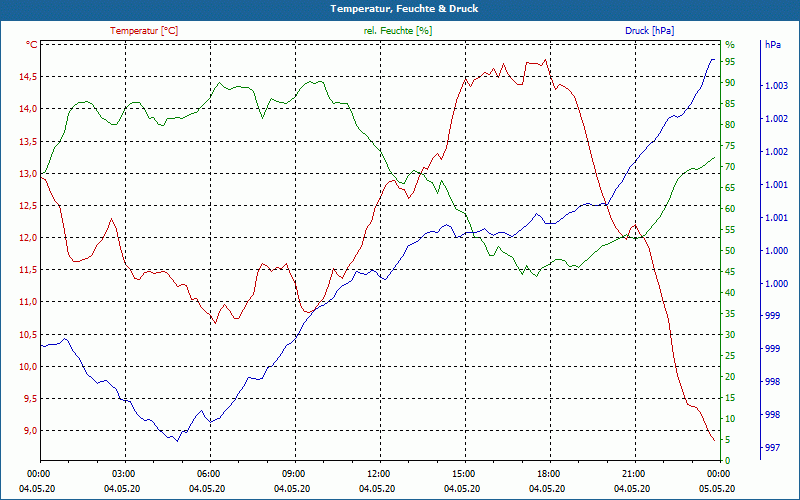Click the '13,0' temperature axis value

28,173
